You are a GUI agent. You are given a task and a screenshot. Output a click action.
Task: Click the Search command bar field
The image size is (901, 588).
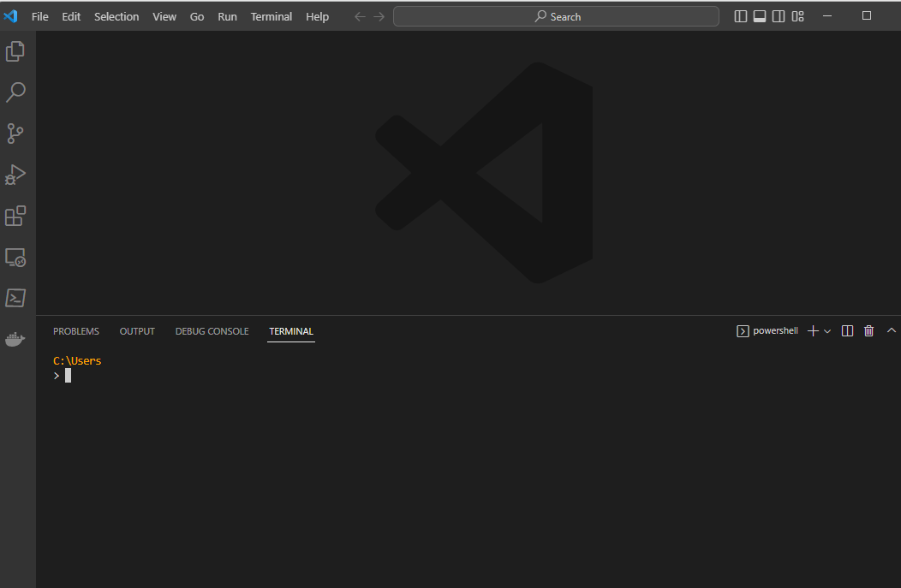(x=556, y=15)
